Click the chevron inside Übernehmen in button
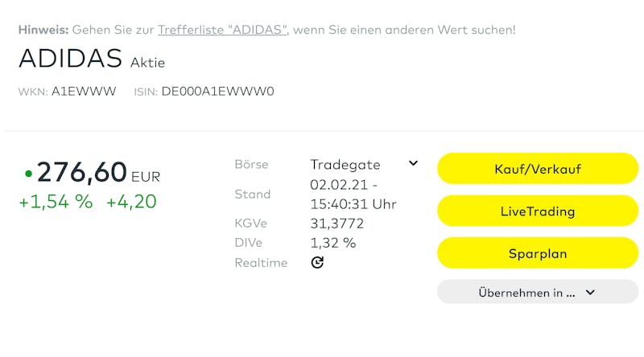The height and width of the screenshot is (357, 644). [x=590, y=293]
